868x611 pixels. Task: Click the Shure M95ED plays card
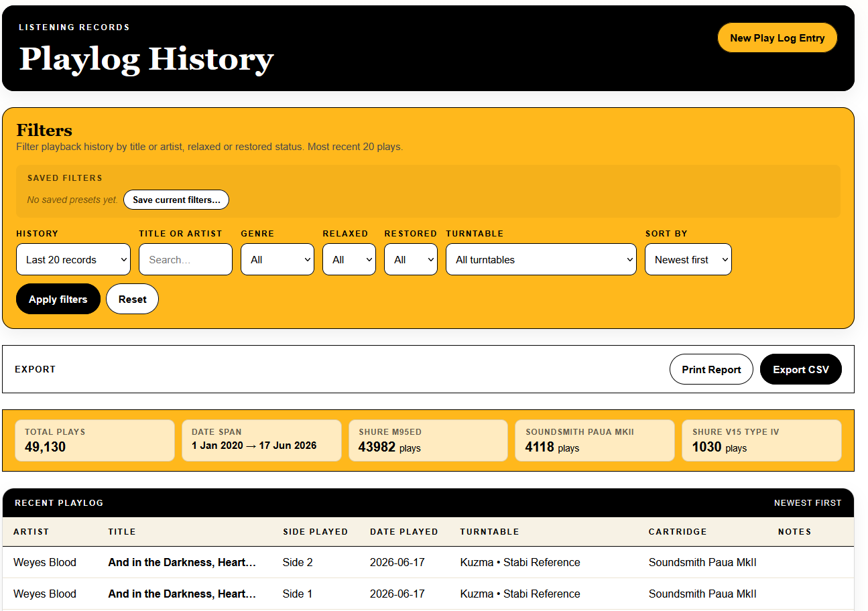428,440
